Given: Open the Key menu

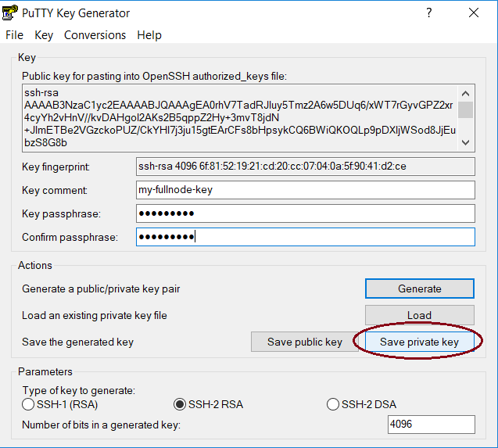Looking at the screenshot, I should 44,35.
